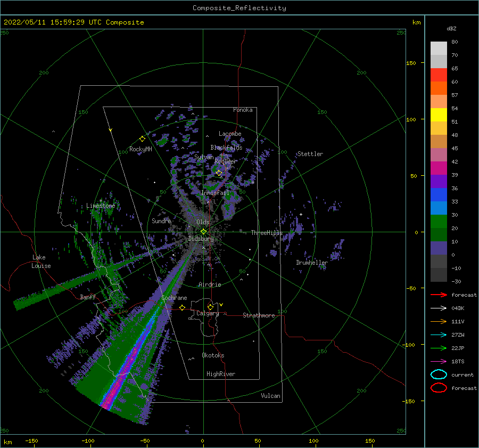The width and height of the screenshot is (479, 448).
Task: Click the Okotoks label
Action: [213, 355]
